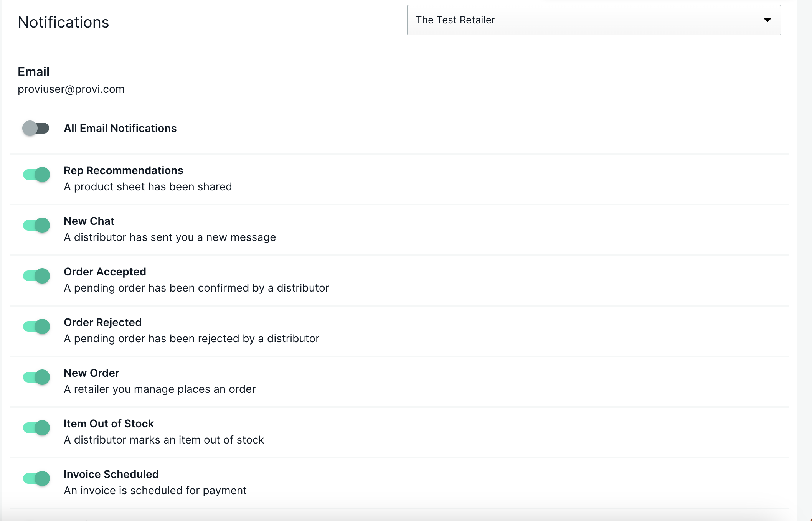
Task: Click the Notifications page heading
Action: tap(63, 22)
